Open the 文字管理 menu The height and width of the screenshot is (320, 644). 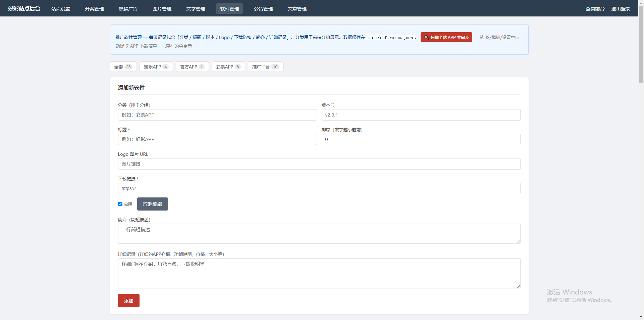pyautogui.click(x=196, y=8)
